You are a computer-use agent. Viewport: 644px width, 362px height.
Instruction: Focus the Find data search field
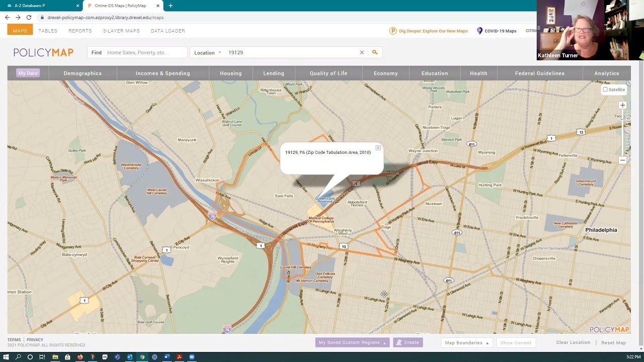tap(137, 52)
